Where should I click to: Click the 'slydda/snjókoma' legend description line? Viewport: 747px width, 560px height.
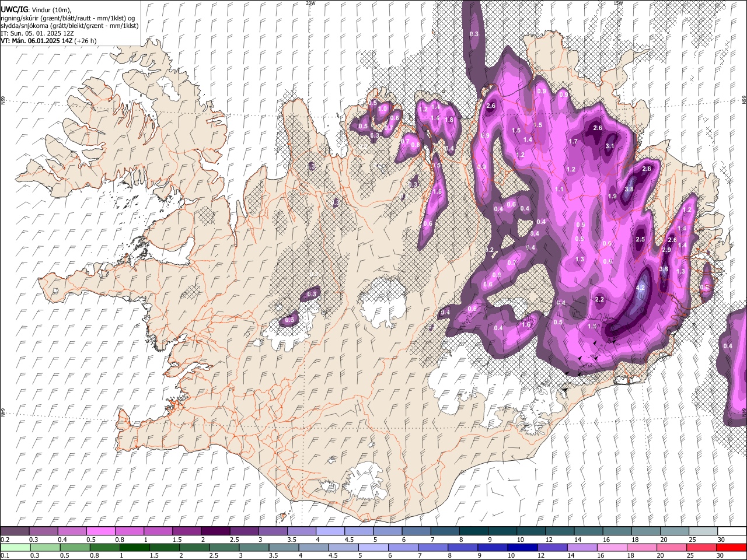(x=69, y=26)
